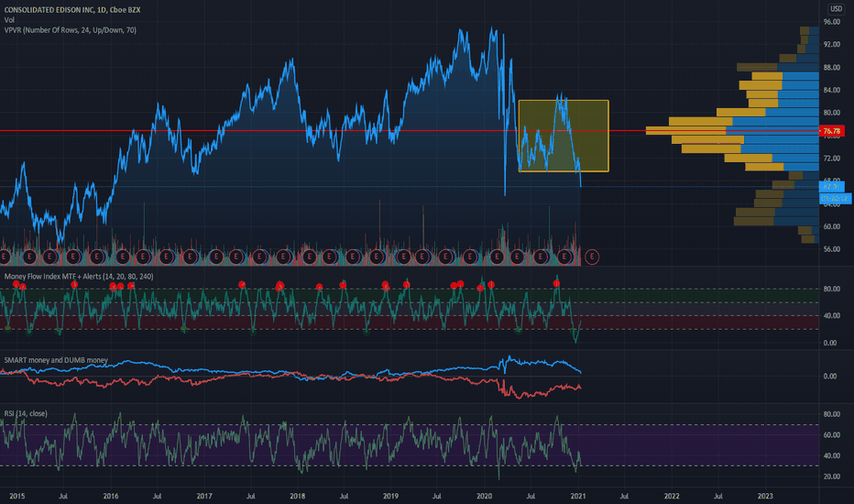
Task: Click the blue current price label on the price axis
Action: (x=832, y=186)
